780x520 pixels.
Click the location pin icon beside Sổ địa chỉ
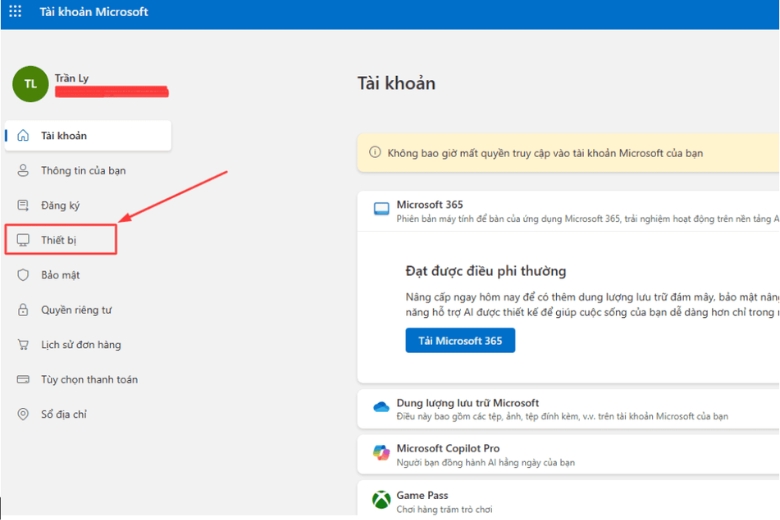(23, 414)
